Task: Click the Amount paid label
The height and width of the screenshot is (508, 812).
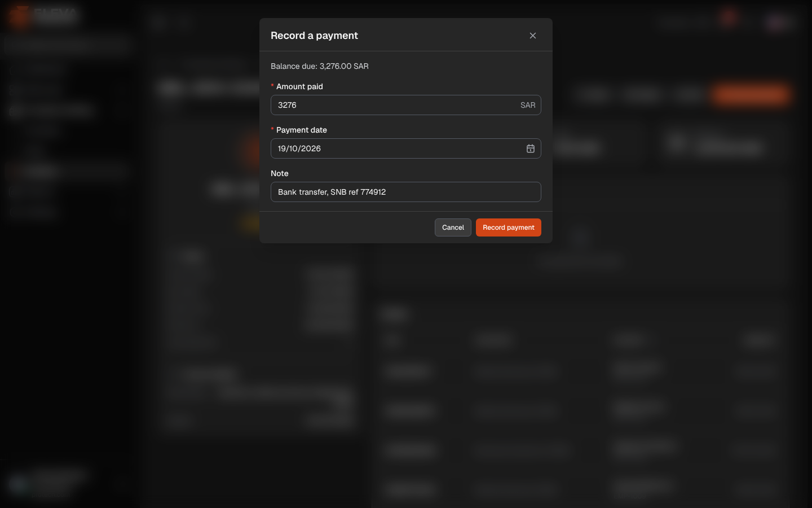Action: (299, 86)
